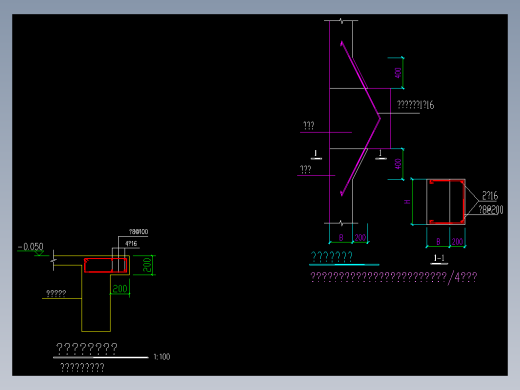Select the magenta note ending in /4???
Viewport: 520px width, 390px height.
point(394,277)
